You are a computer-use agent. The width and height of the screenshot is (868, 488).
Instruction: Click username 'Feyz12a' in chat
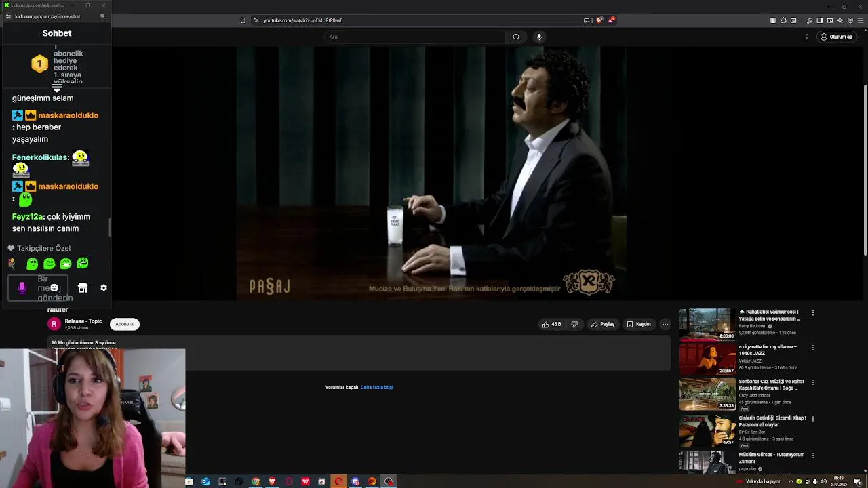point(28,217)
